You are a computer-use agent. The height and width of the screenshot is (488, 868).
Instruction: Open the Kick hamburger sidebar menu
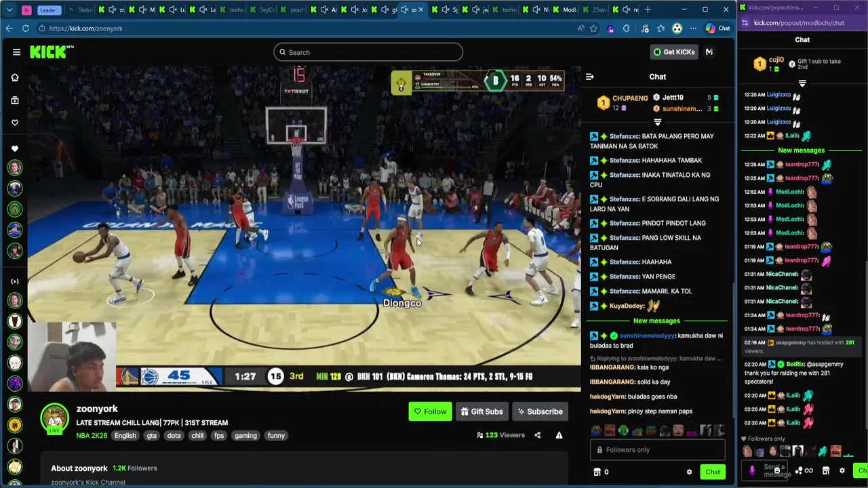click(16, 52)
